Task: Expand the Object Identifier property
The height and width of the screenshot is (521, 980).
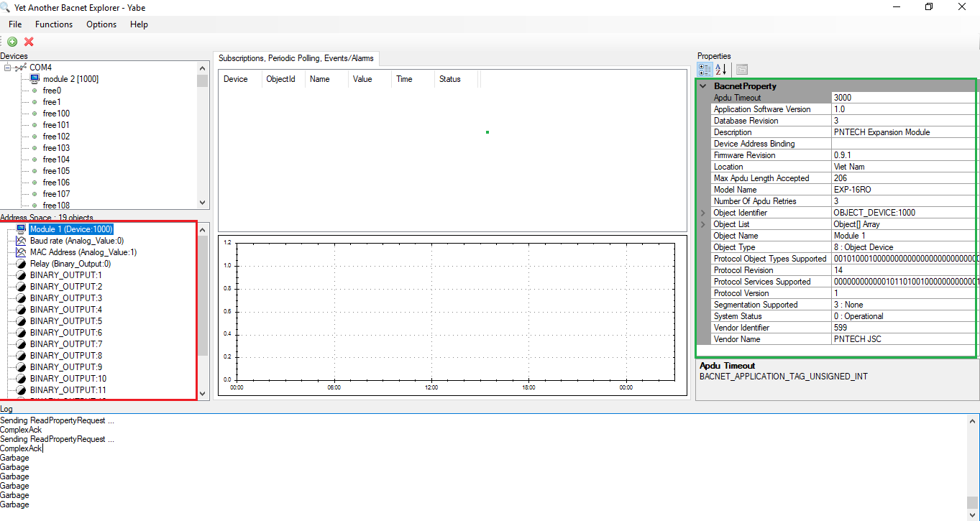Action: pos(703,213)
